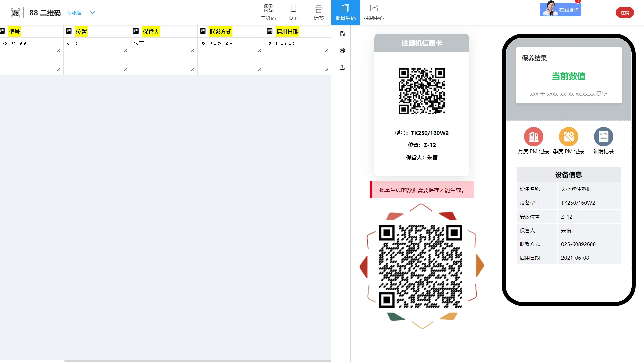Image resolution: width=644 pixels, height=362 pixels.
Task: Click the 天空牌注塑机 device name value
Action: pyautogui.click(x=576, y=189)
